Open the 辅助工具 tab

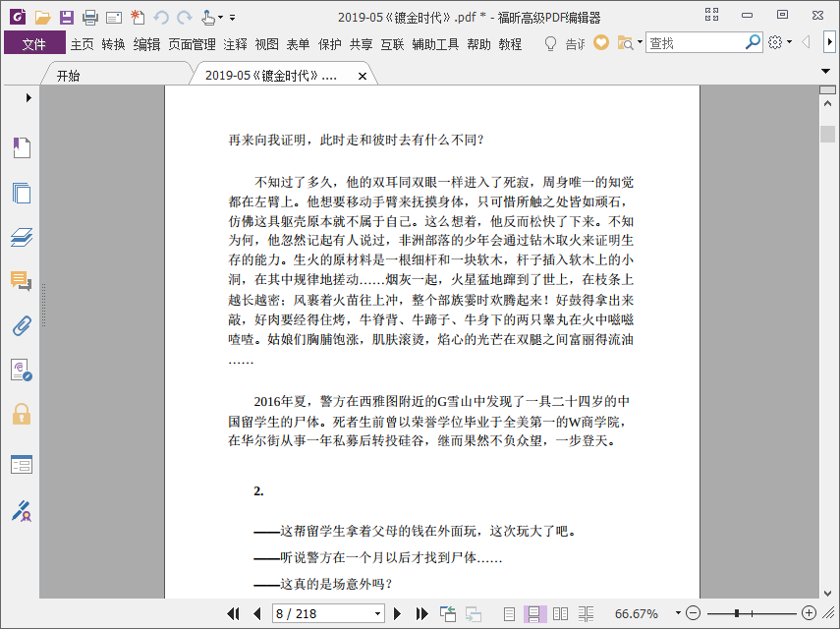[x=435, y=44]
